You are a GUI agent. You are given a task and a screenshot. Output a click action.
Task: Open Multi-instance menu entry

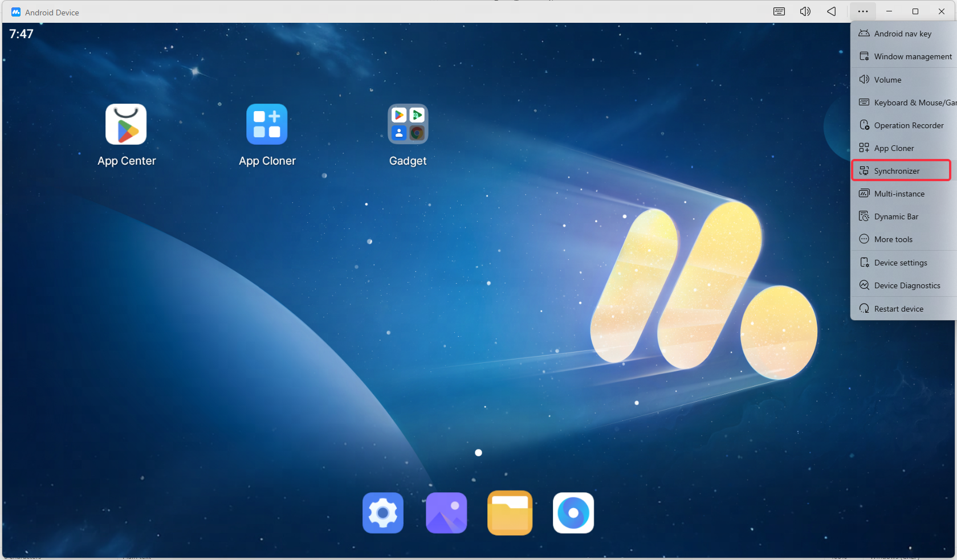coord(904,194)
